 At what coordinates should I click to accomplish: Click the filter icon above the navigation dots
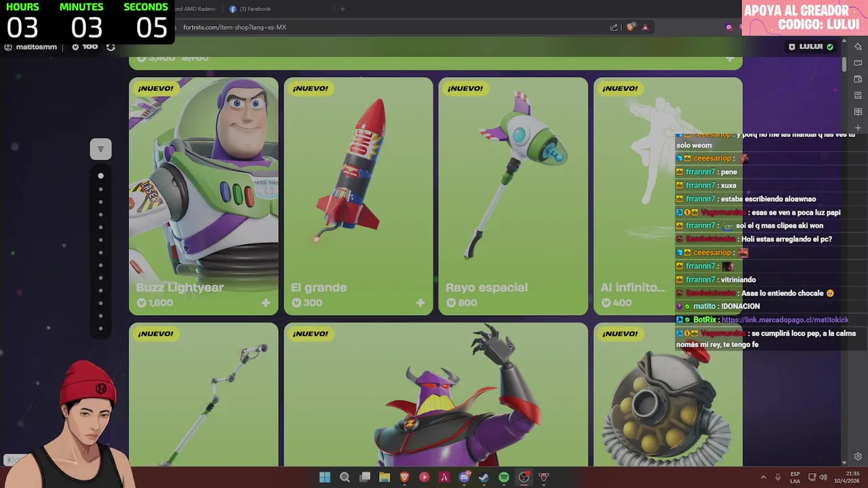pos(100,149)
